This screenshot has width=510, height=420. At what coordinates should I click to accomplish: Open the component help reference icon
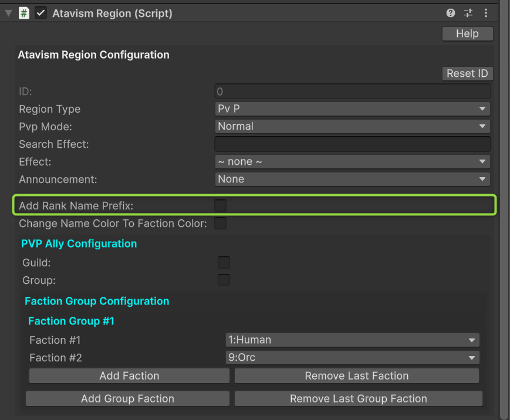coord(451,13)
